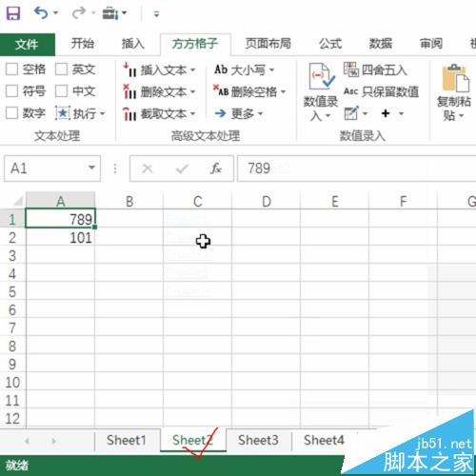Select column F header
This screenshot has width=476, height=476.
(403, 201)
